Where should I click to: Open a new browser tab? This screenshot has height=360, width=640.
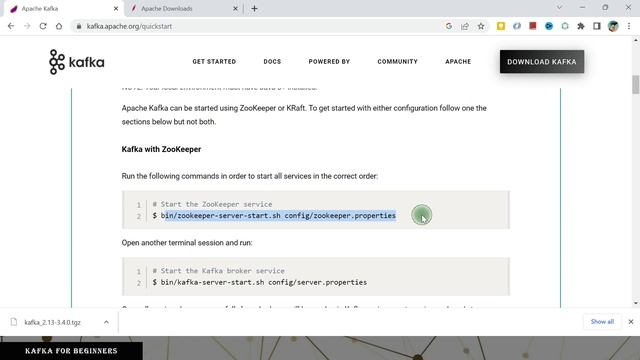[x=254, y=8]
